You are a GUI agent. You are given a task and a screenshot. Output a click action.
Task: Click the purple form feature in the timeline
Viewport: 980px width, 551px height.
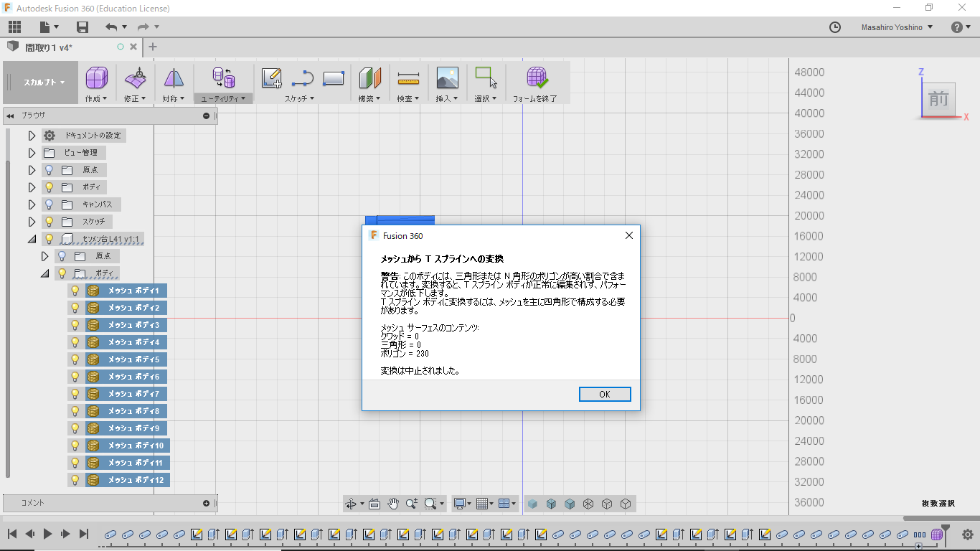[x=937, y=534]
